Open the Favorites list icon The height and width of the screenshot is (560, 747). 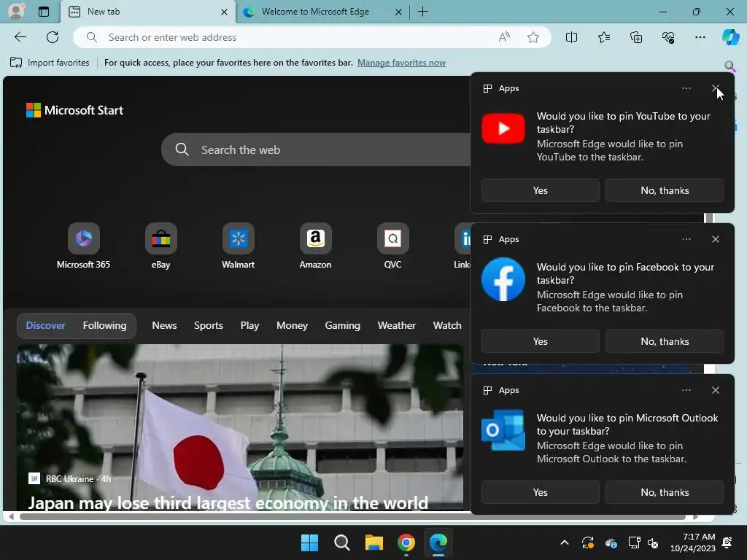coord(603,37)
